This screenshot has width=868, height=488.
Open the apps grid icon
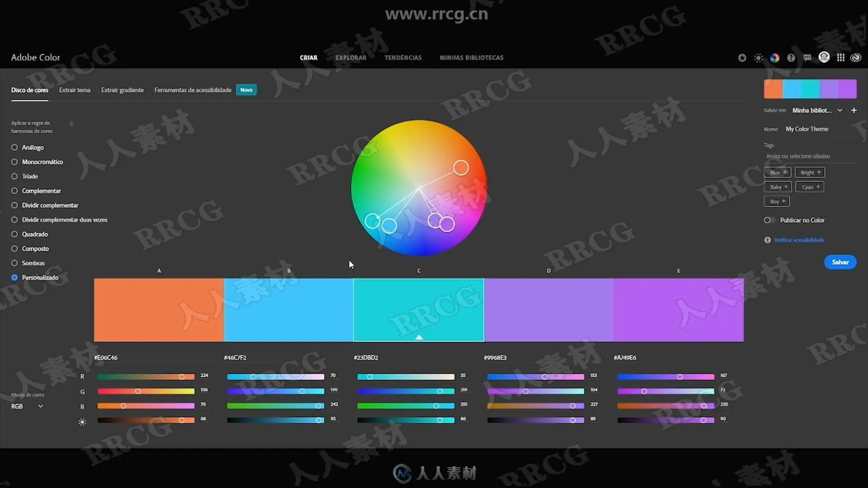(840, 58)
